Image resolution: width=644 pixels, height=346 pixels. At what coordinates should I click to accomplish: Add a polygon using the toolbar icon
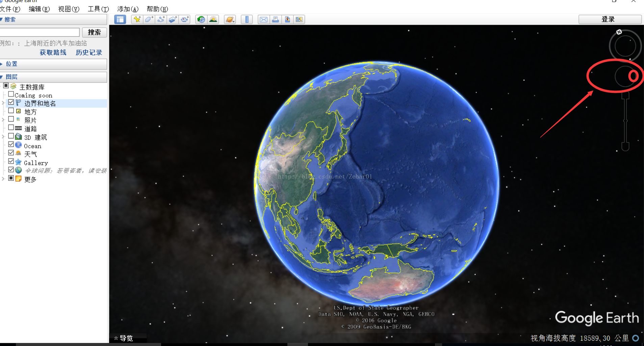coord(149,20)
